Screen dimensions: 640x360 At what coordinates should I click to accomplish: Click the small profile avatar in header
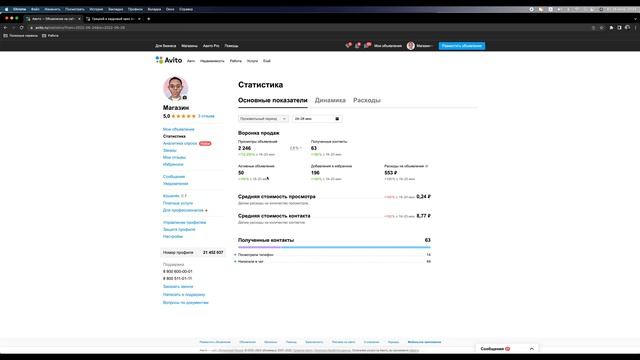coord(411,46)
